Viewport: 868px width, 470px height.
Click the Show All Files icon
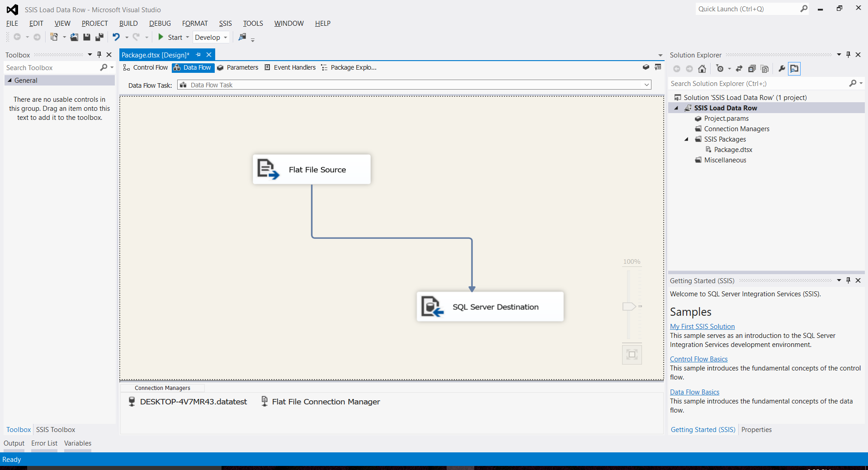coord(764,69)
